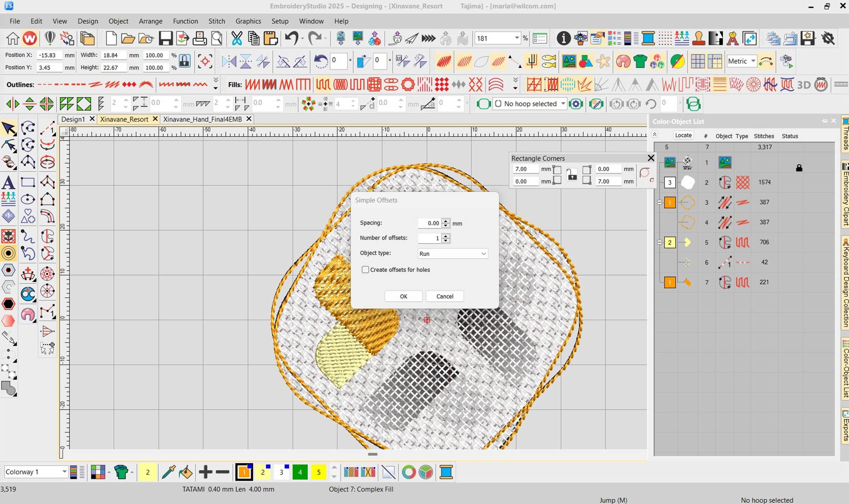Select the Lettering tool in toolbox
This screenshot has width=849, height=504.
[8, 183]
